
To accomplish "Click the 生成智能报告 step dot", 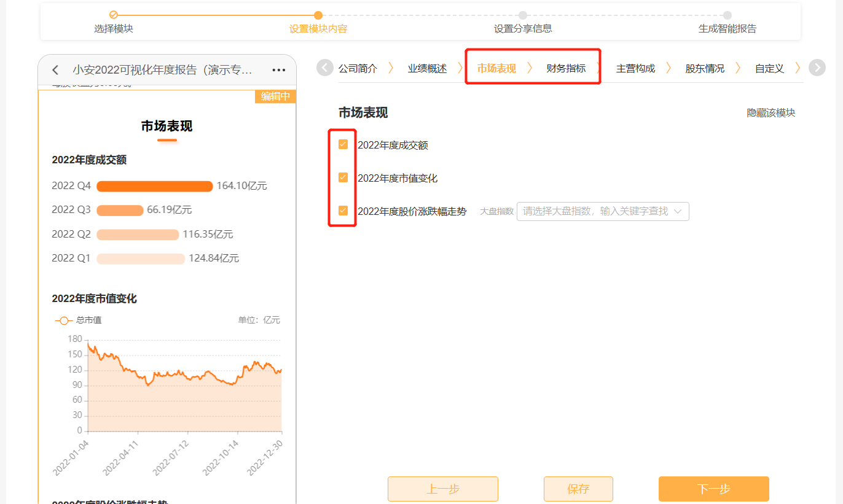I will (727, 15).
